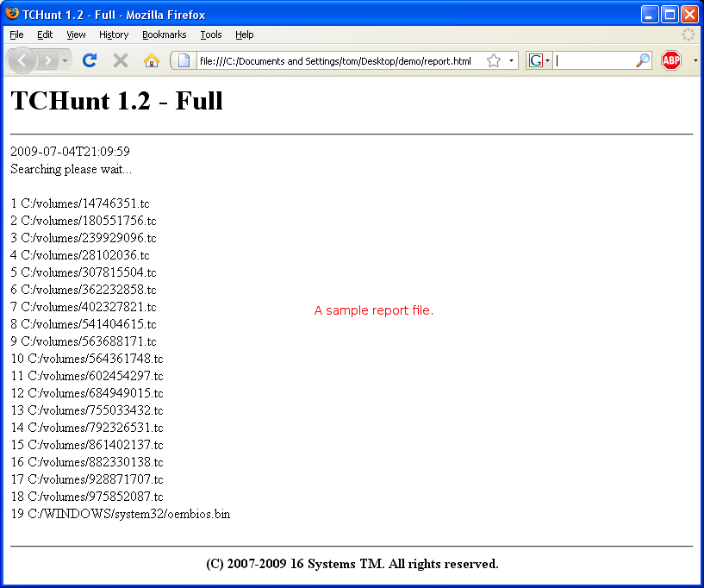Viewport: 704px width, 588px height.
Task: Click into the Google search box
Action: click(594, 60)
